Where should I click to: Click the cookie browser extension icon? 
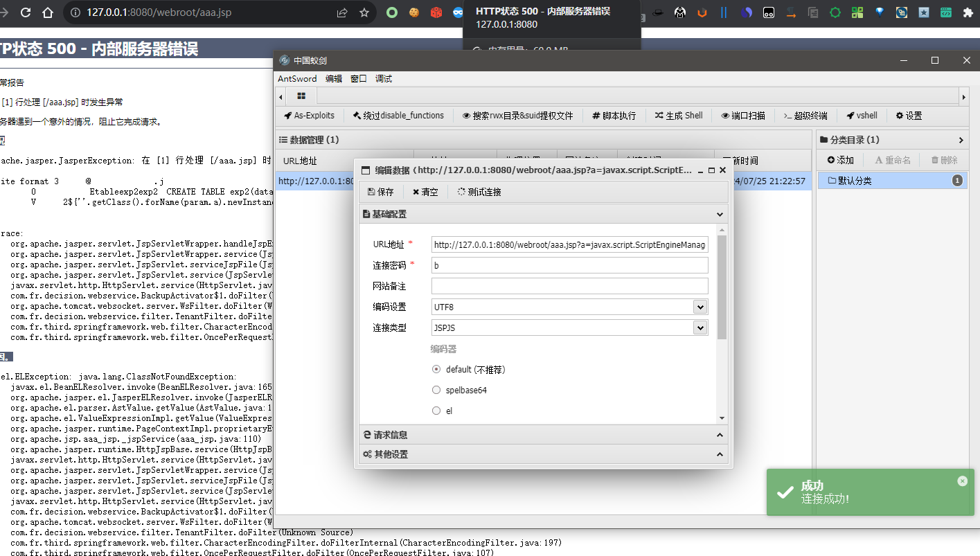(x=414, y=12)
